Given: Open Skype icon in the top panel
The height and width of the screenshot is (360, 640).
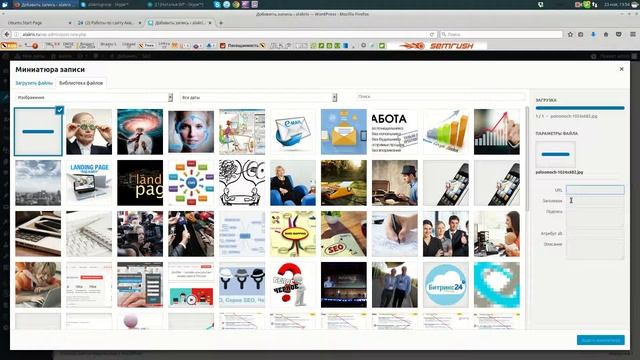Looking at the screenshot, I should [218, 4].
